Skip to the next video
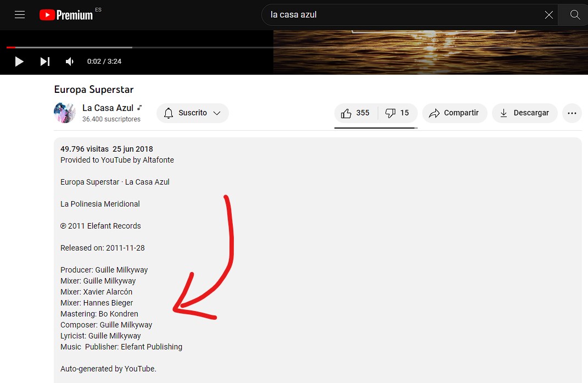 coord(45,61)
